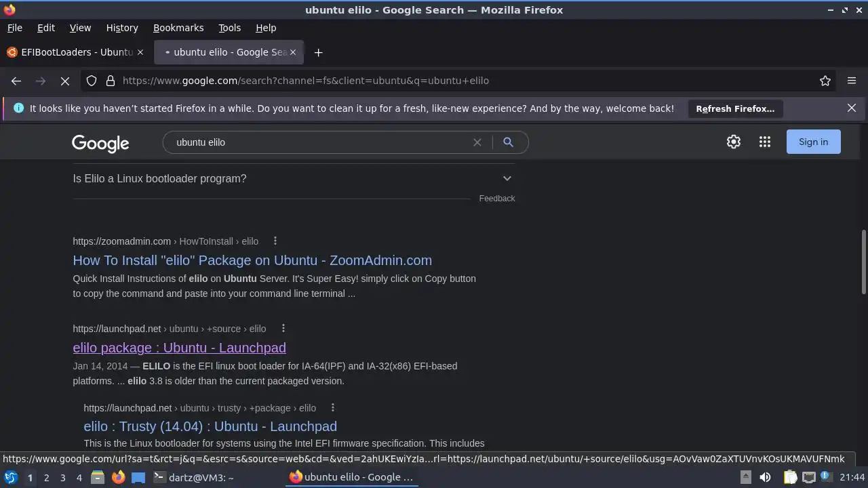View site security padlock information
The height and width of the screenshot is (488, 868).
pyautogui.click(x=111, y=81)
